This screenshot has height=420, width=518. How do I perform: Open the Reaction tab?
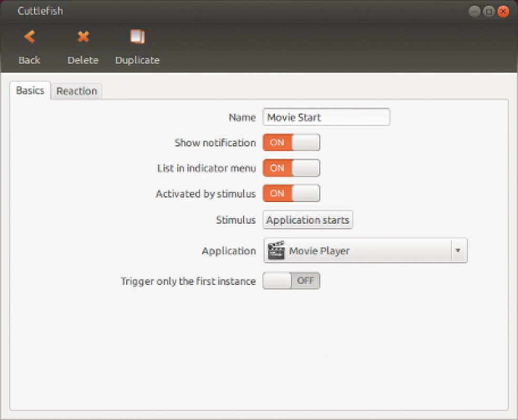coord(77,91)
